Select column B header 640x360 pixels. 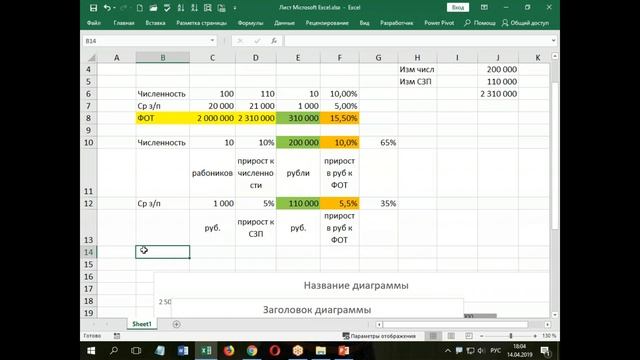click(162, 58)
